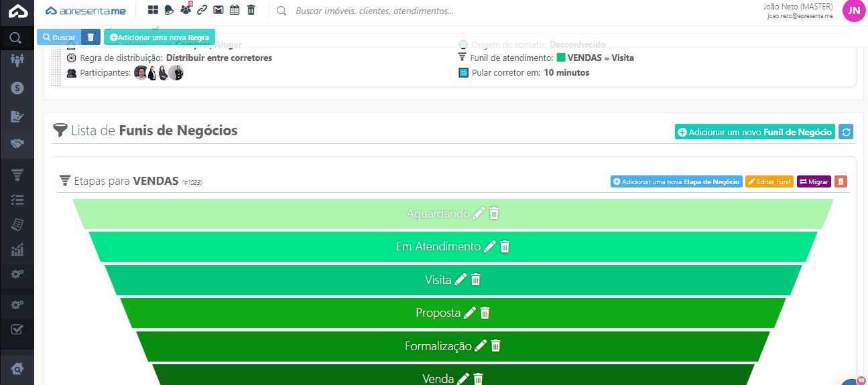
Task: Edit the Aguardando stage with pencil icon
Action: (479, 214)
